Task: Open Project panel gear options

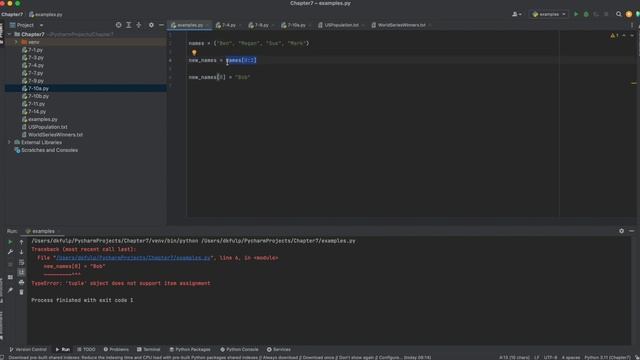Action: click(x=151, y=25)
